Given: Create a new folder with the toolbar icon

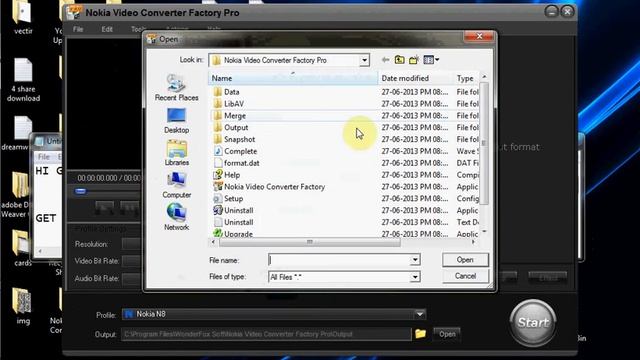Looking at the screenshot, I should pyautogui.click(x=414, y=60).
